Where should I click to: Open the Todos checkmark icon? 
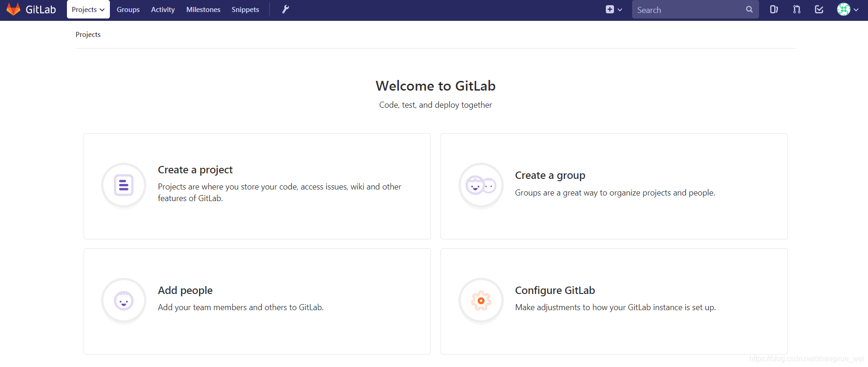(x=819, y=9)
